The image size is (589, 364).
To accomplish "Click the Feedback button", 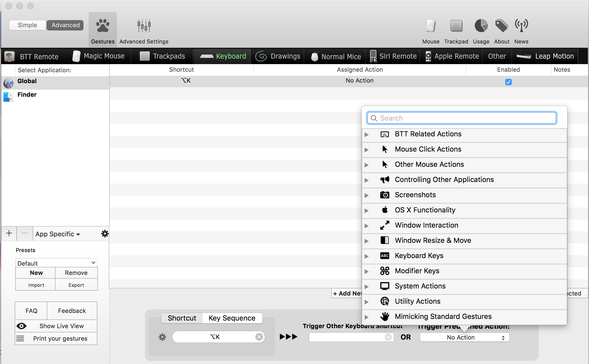I will [x=72, y=311].
